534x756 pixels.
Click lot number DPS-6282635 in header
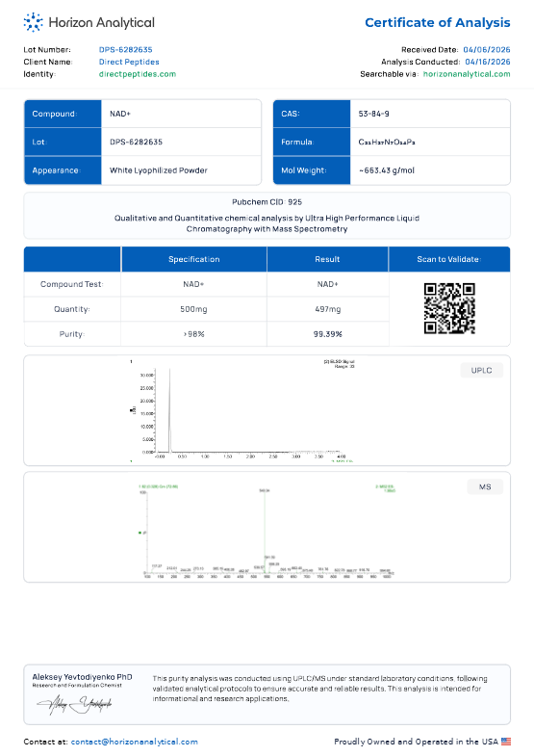click(x=126, y=50)
